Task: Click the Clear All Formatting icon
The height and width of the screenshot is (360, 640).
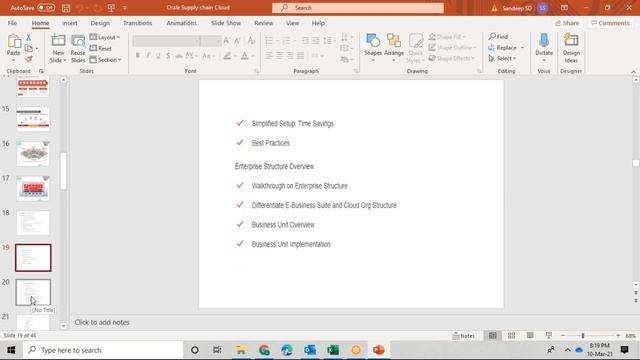Action: click(x=251, y=40)
